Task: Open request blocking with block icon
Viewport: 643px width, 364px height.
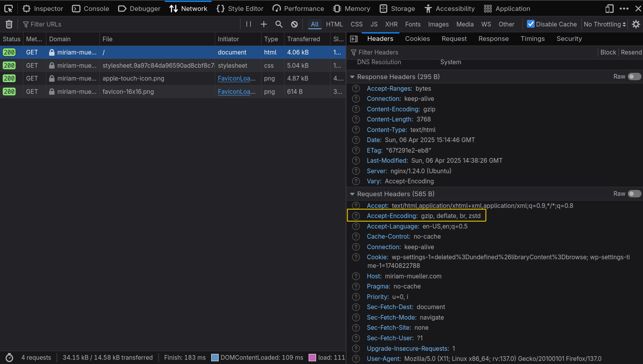Action: pyautogui.click(x=294, y=24)
